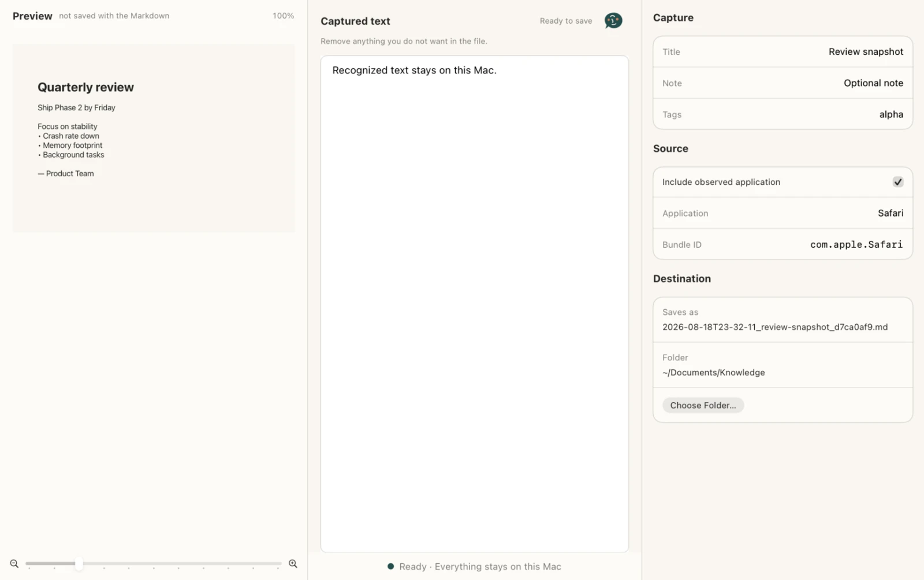Click the Choose Folder… button

703,406
